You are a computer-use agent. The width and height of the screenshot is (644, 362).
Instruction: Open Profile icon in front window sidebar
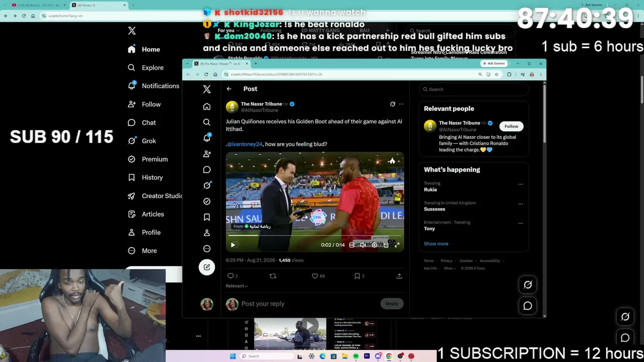coord(207,233)
